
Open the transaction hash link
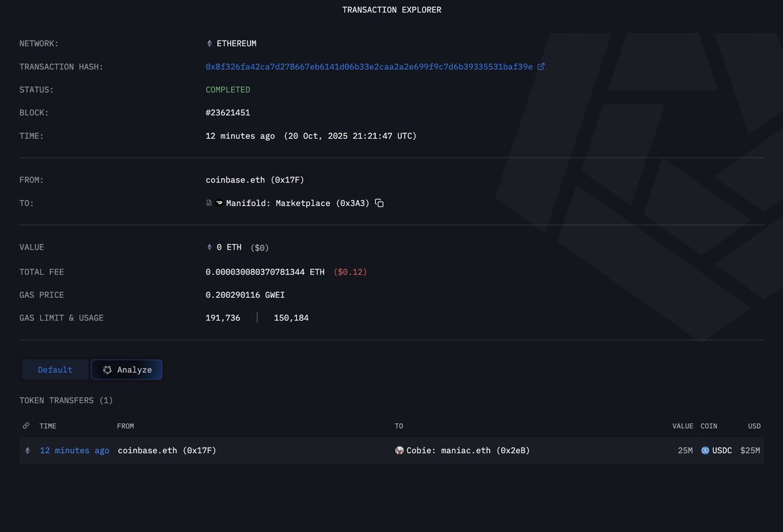[x=369, y=66]
